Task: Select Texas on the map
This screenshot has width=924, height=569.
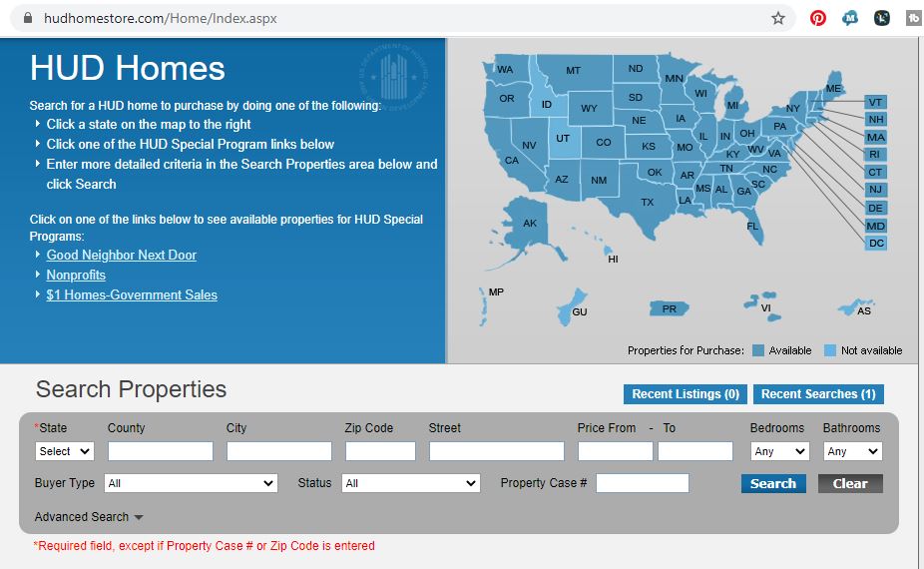Action: [x=647, y=202]
